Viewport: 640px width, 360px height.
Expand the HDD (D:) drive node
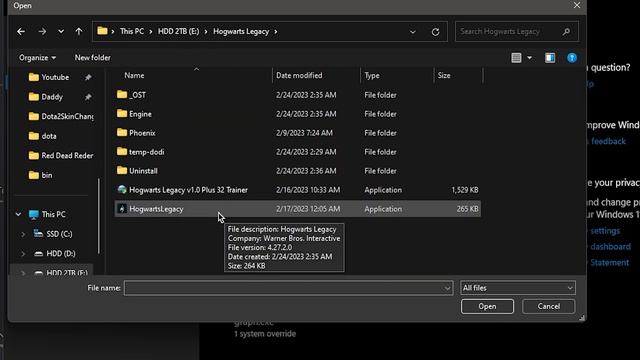click(23, 253)
